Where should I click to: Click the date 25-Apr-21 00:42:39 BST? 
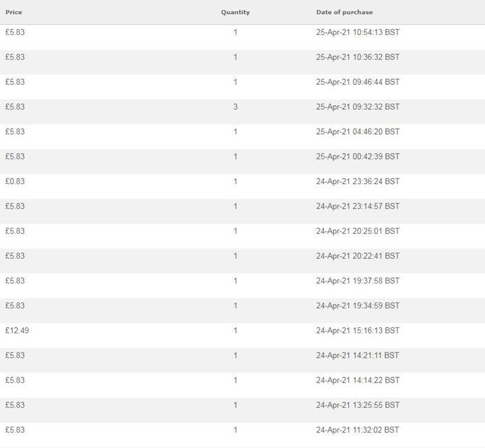tap(358, 156)
